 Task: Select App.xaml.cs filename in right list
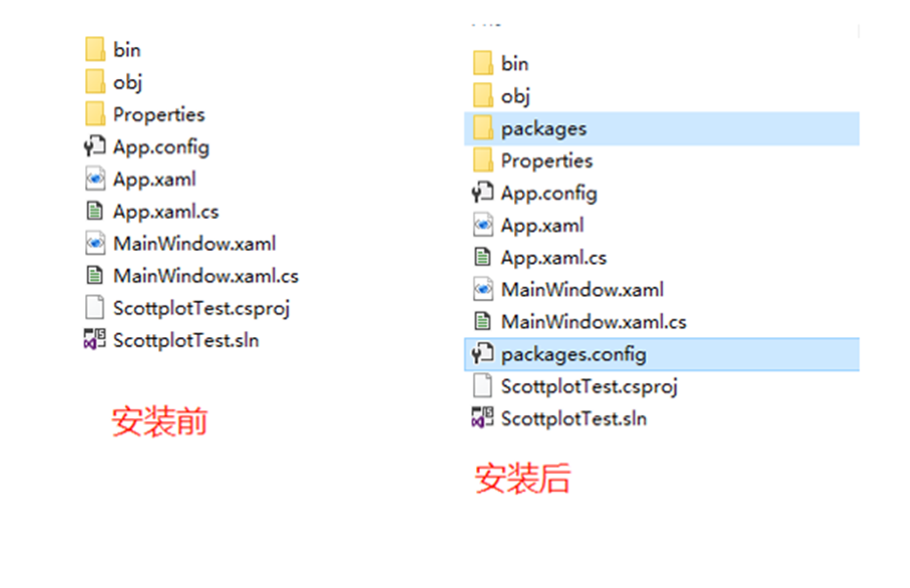553,258
